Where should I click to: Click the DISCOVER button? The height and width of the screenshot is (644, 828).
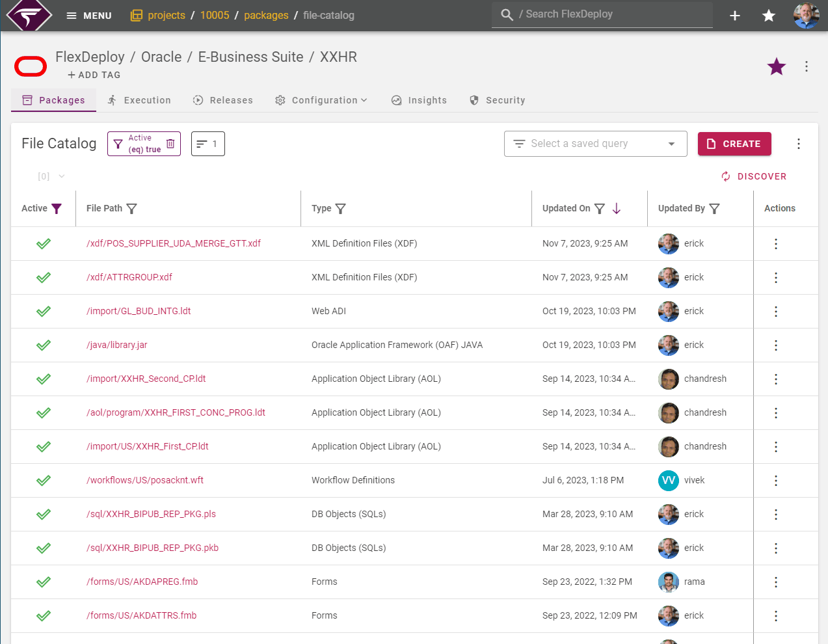click(754, 176)
